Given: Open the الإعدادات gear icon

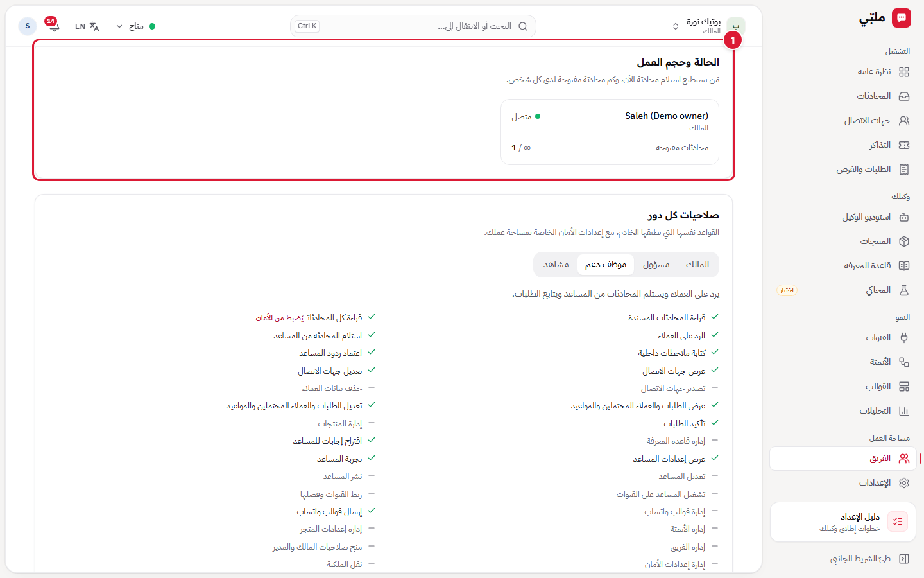Looking at the screenshot, I should (904, 483).
